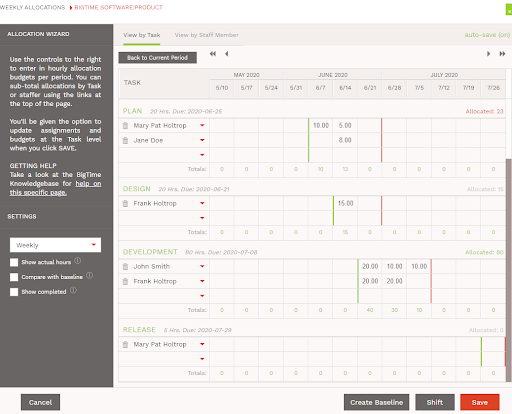
Task: Select the View by Task tab
Action: point(142,35)
